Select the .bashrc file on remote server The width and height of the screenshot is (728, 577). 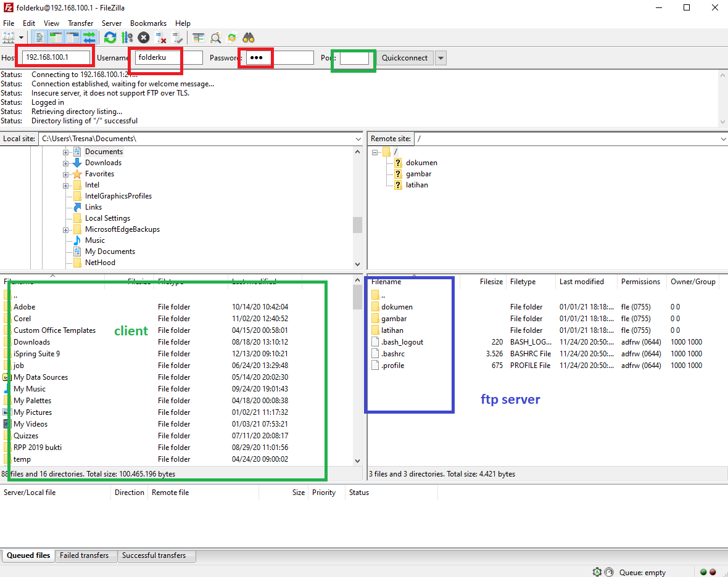pos(393,354)
